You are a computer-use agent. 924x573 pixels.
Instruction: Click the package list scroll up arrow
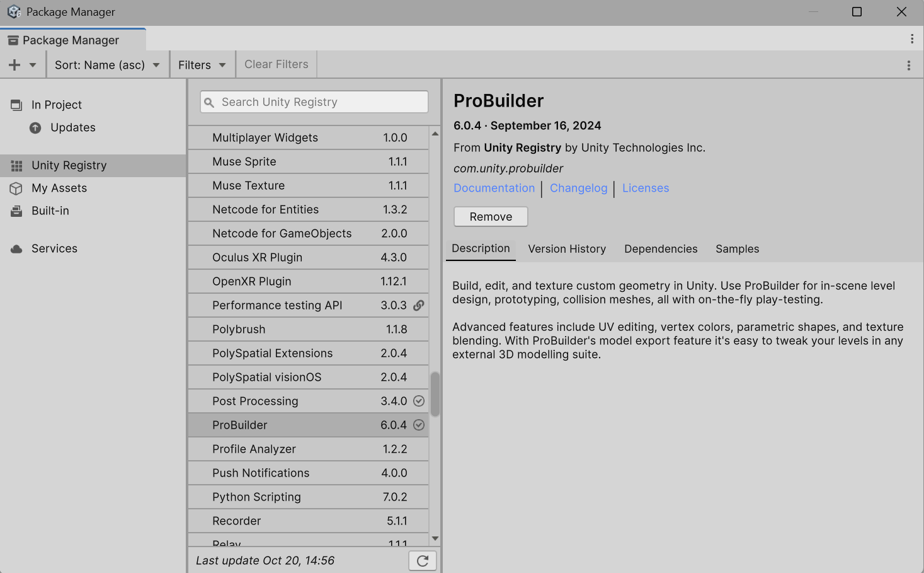[x=435, y=134]
